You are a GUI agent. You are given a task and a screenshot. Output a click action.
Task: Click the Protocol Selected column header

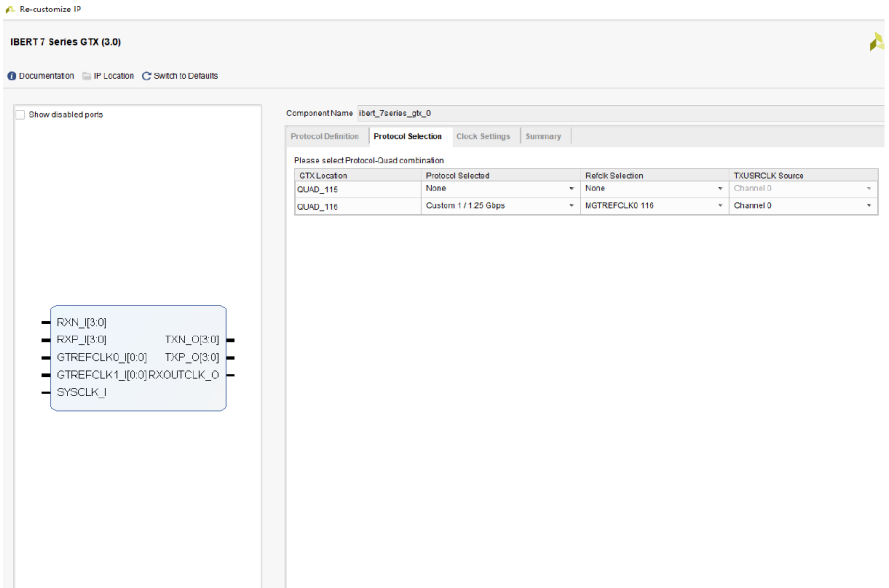pos(501,175)
